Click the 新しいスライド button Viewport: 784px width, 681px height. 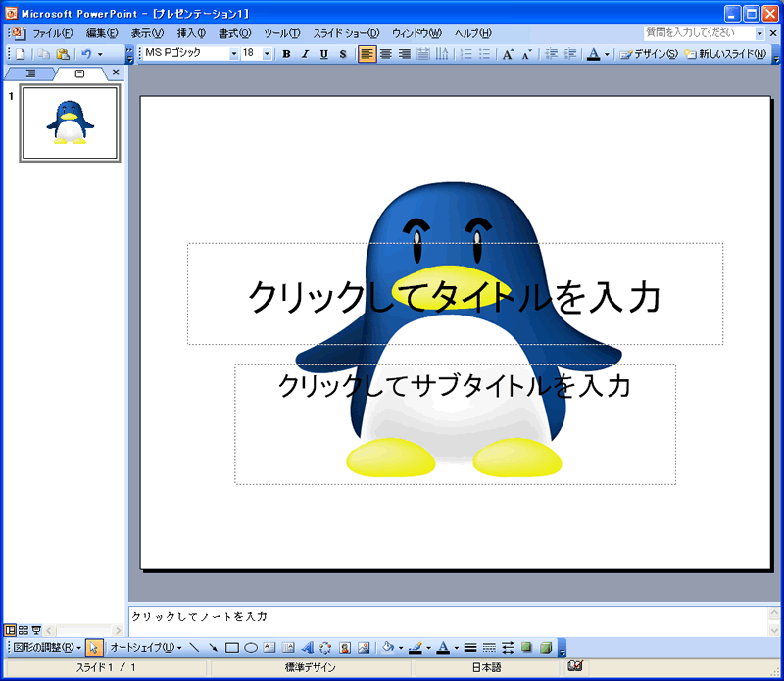pos(725,54)
